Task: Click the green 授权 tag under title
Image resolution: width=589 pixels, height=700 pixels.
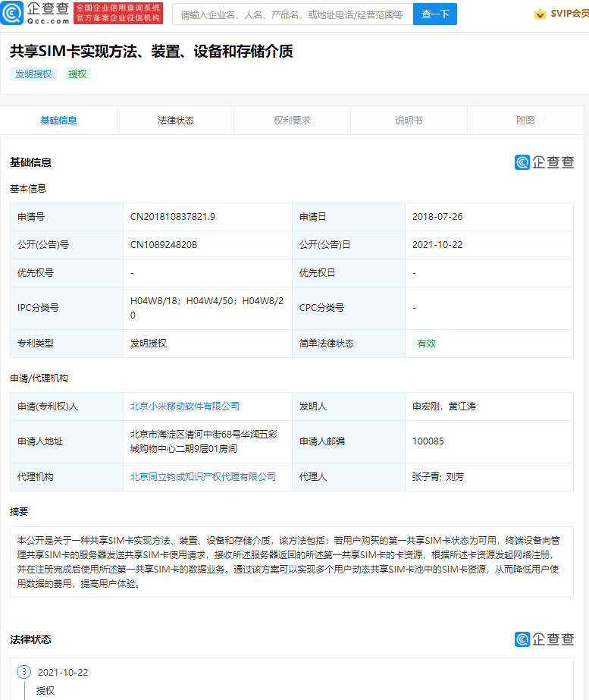Action: [x=77, y=74]
